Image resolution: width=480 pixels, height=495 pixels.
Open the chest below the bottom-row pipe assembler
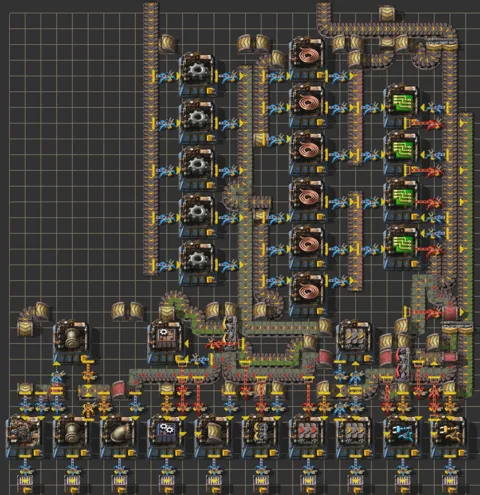click(72, 481)
